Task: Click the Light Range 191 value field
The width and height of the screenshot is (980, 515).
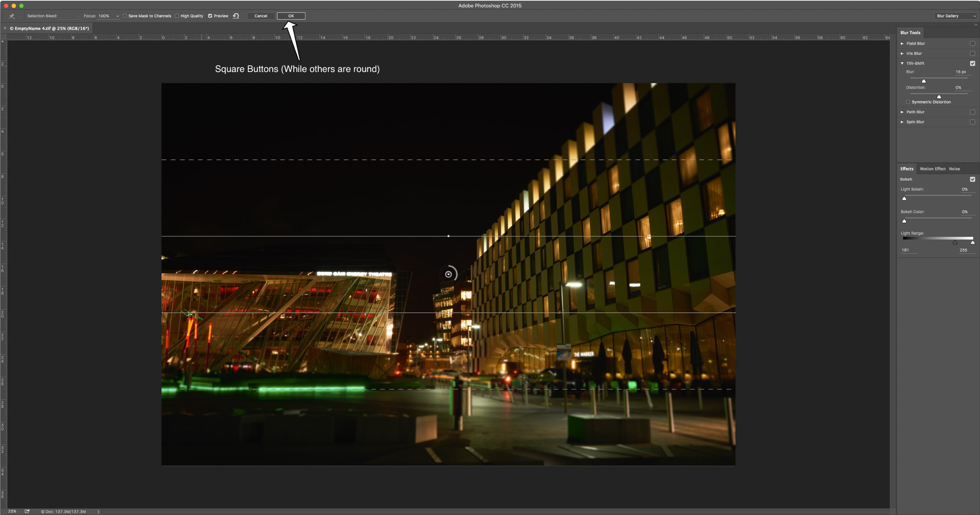Action: pos(908,250)
